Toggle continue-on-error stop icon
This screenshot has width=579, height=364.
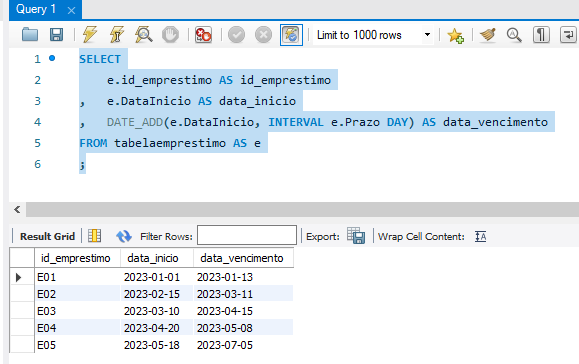(x=203, y=35)
